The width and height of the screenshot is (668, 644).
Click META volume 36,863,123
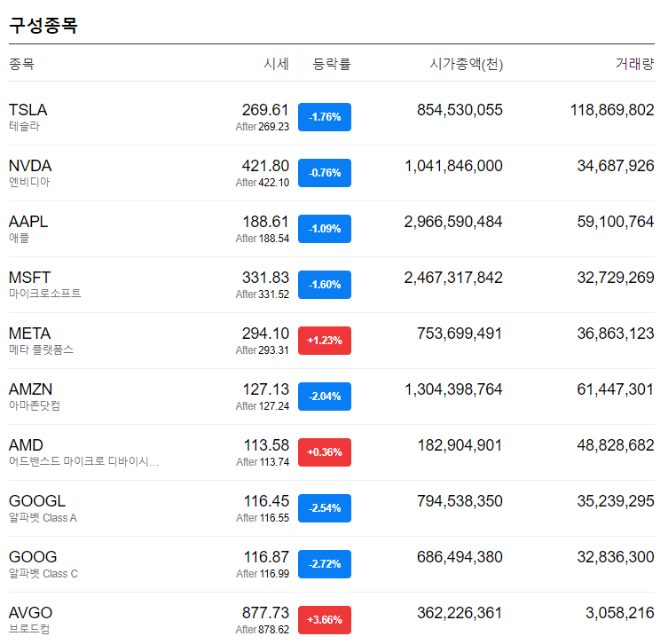[616, 333]
